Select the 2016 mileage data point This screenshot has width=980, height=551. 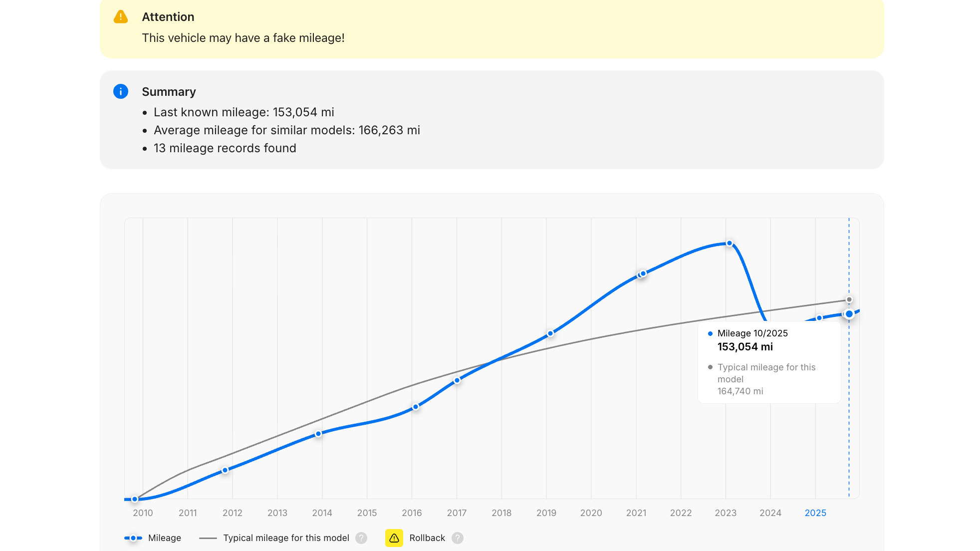[416, 407]
